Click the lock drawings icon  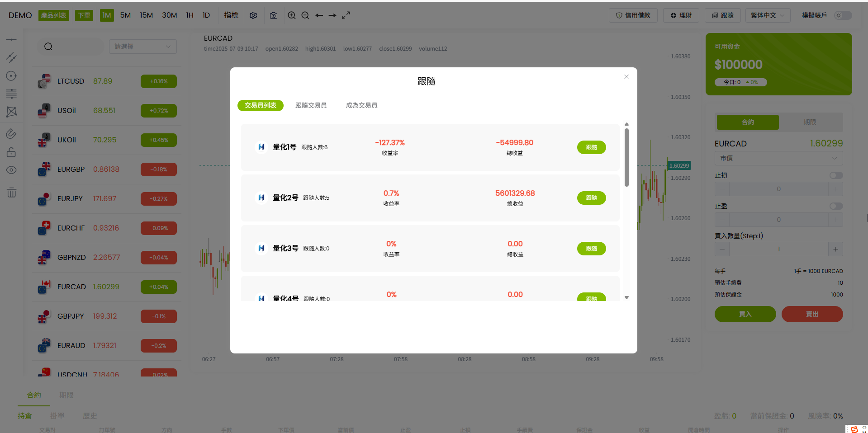click(11, 152)
